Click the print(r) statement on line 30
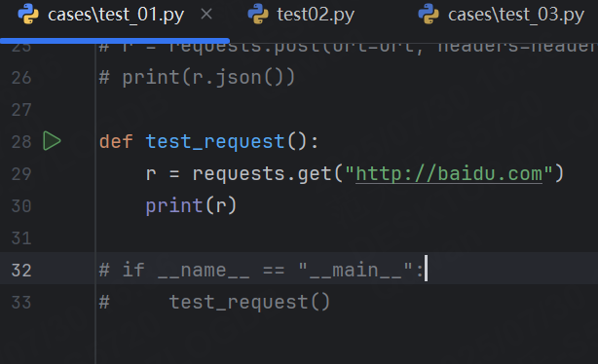This screenshot has height=364, width=598. click(191, 206)
